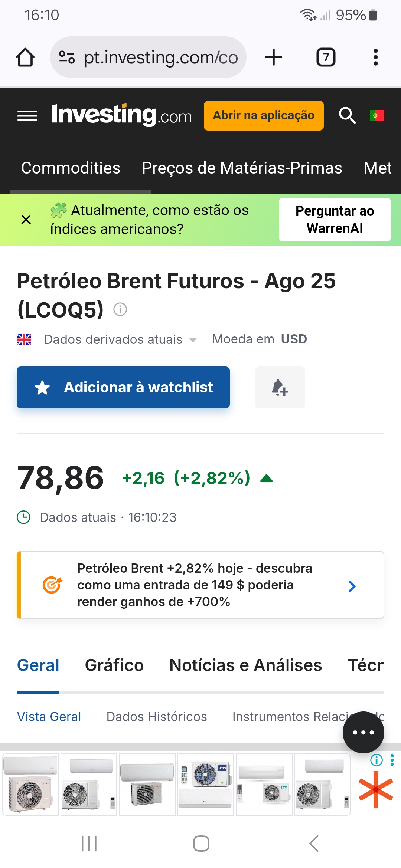The height and width of the screenshot is (868, 401).
Task: Open the first air conditioner ad thumbnail
Action: pyautogui.click(x=30, y=784)
